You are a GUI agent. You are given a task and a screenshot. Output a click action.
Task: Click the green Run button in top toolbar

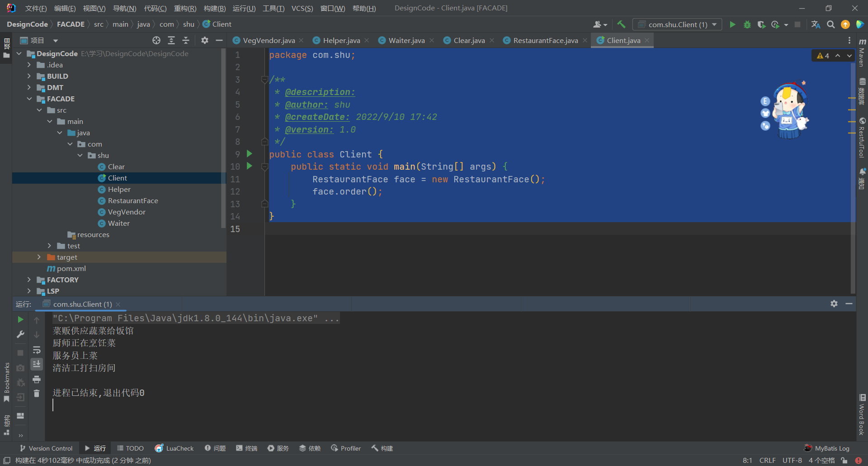point(732,24)
